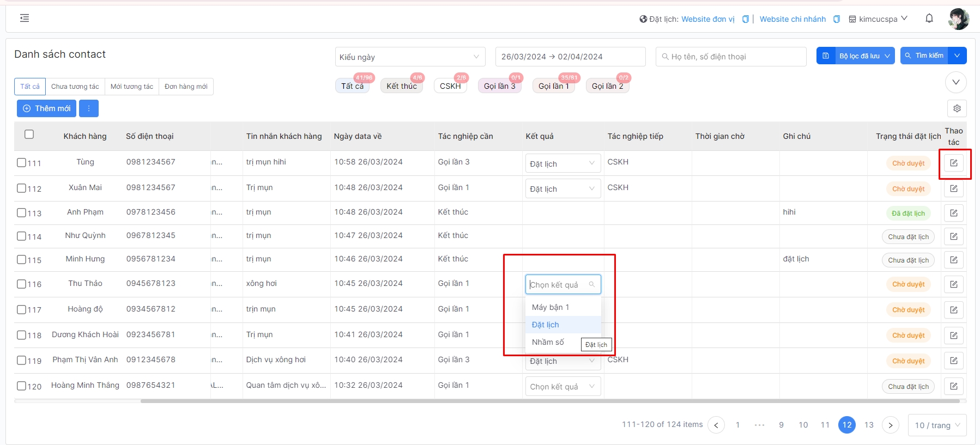The width and height of the screenshot is (980, 445).
Task: Open the Kiểu ngày dropdown
Action: 410,57
